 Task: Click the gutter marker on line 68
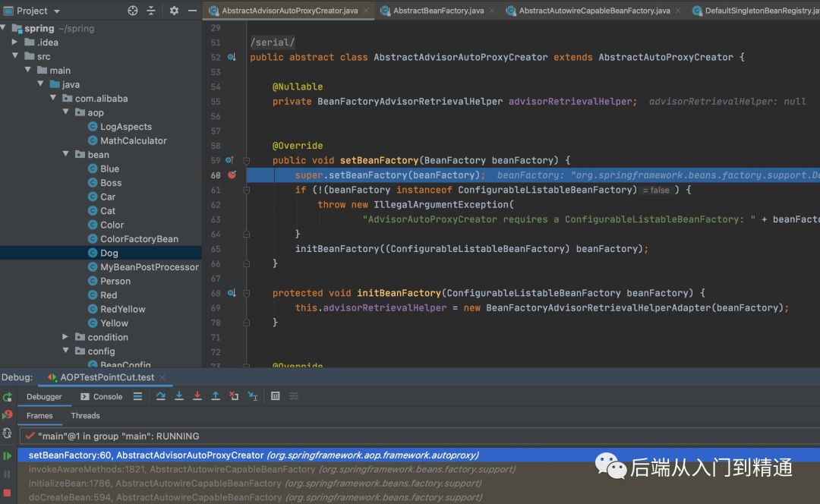point(231,293)
